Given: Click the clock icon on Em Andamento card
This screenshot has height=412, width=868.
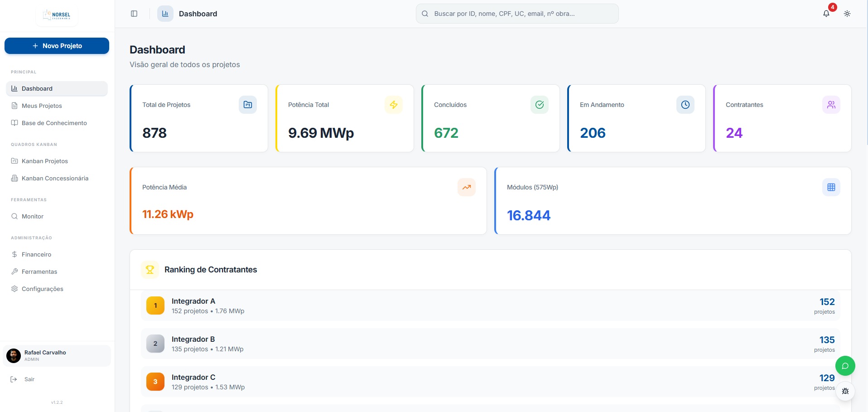Looking at the screenshot, I should point(685,104).
